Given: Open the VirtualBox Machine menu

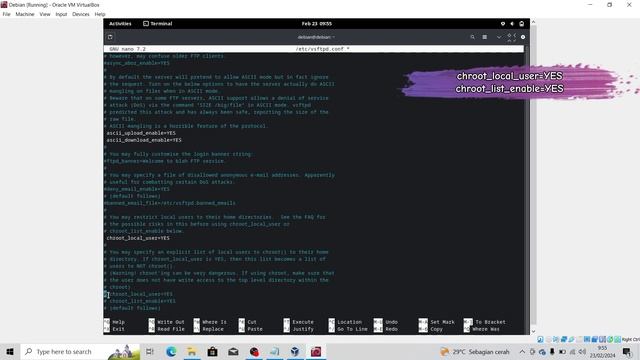Looking at the screenshot, I should click(x=25, y=14).
